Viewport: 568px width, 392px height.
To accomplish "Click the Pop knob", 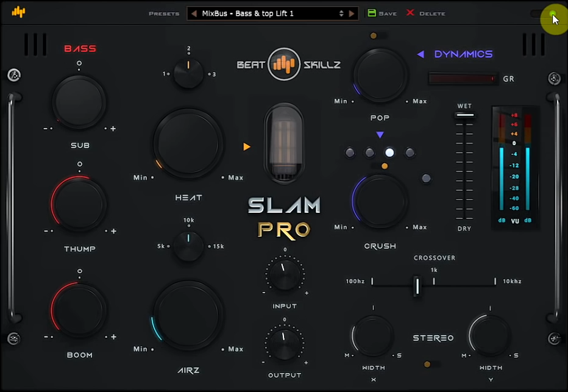I will point(380,76).
